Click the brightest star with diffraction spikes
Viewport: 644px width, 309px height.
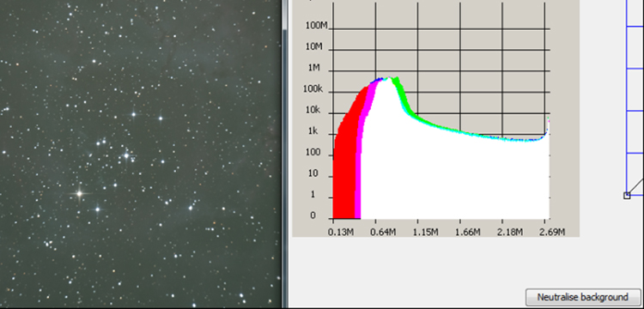coord(79,193)
